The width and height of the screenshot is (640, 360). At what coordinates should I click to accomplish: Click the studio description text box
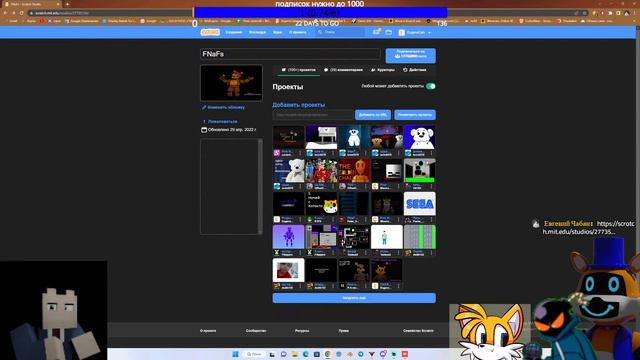point(229,186)
